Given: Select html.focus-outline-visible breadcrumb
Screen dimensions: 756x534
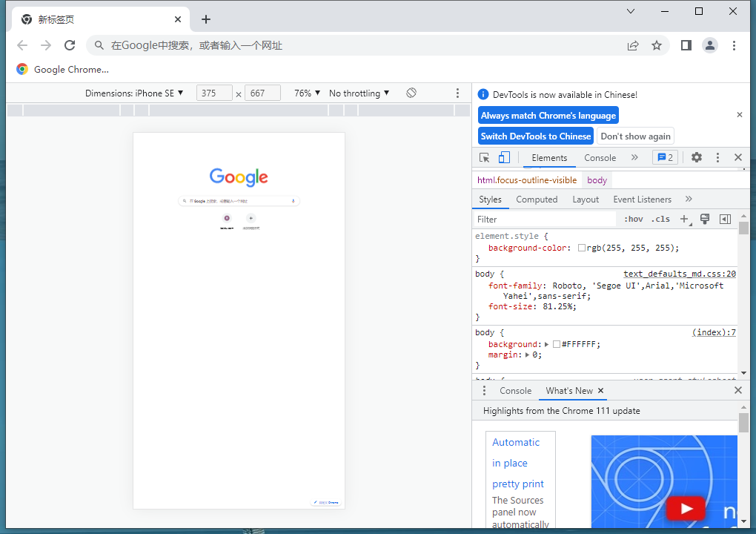Looking at the screenshot, I should coord(527,180).
